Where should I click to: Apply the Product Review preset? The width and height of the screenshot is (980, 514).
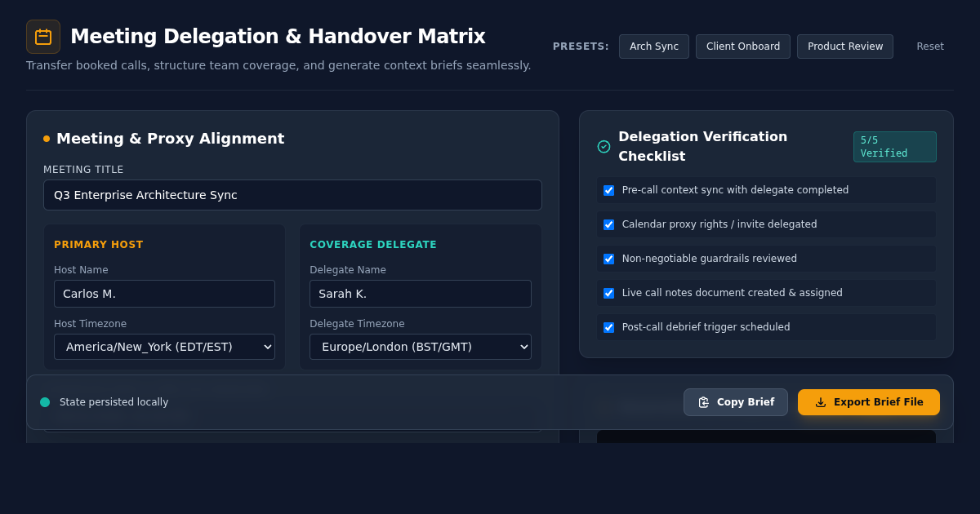845,47
